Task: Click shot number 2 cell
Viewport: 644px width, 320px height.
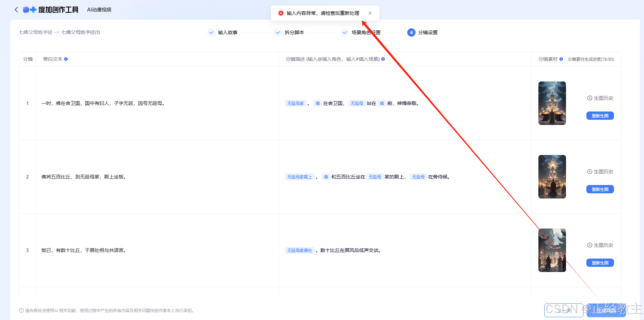Action: 28,177
